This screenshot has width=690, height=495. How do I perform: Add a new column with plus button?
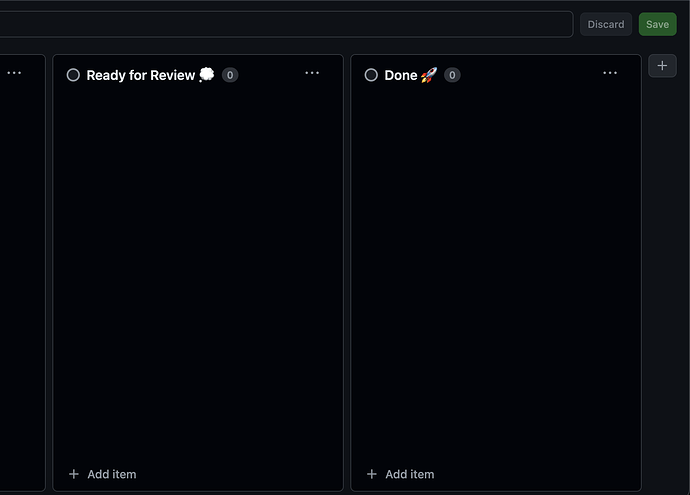662,65
